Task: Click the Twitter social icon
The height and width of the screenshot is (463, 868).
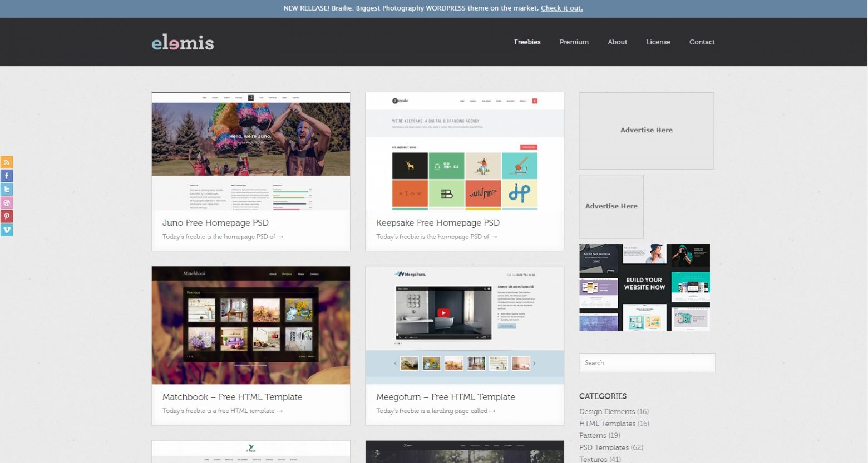Action: click(x=7, y=190)
